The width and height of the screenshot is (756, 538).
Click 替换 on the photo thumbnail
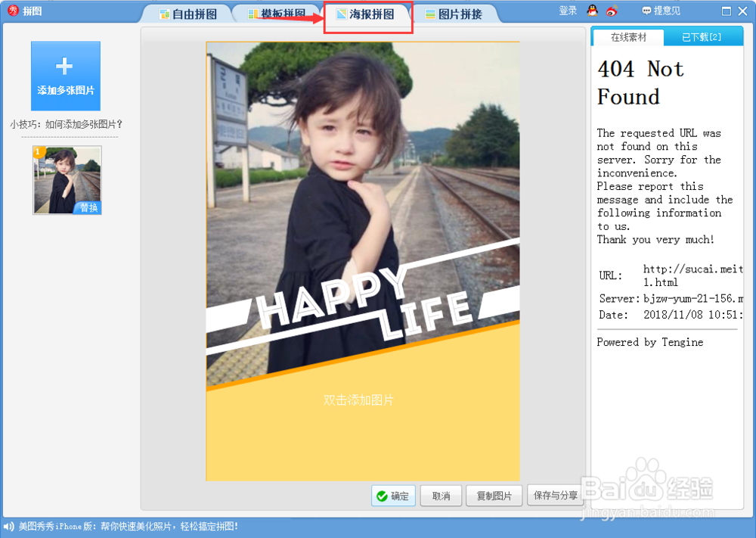click(x=88, y=208)
